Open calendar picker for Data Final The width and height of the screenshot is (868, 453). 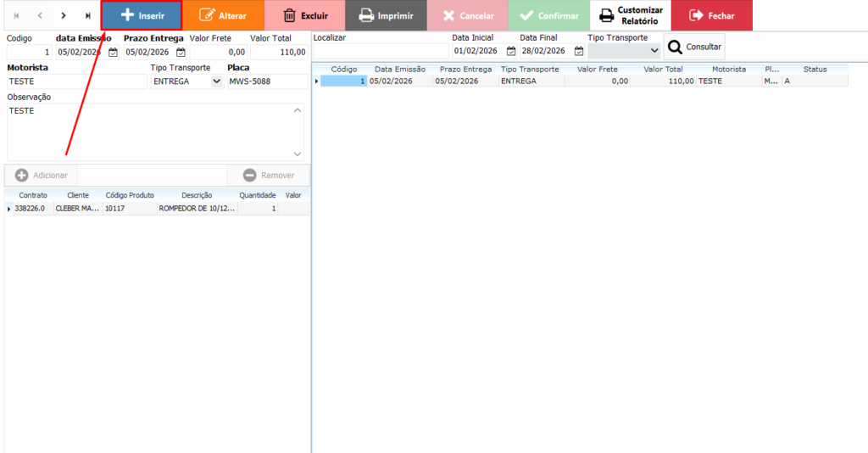click(579, 51)
